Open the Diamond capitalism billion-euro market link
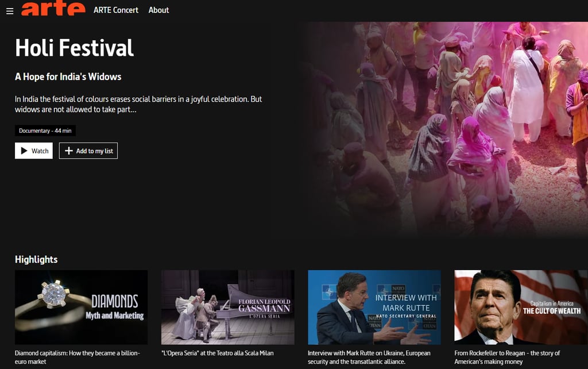The width and height of the screenshot is (588, 369). tap(78, 358)
